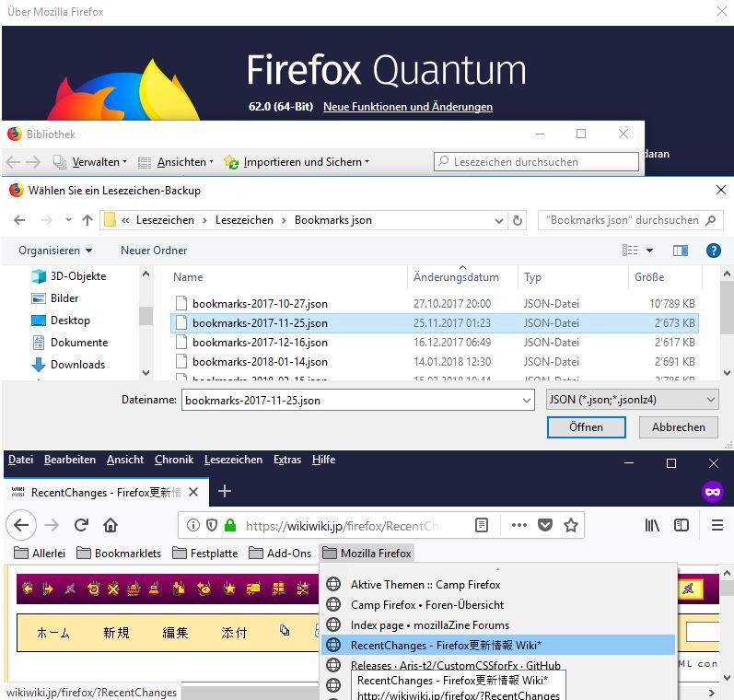
Task: Expand the Dateiname combo box arrow
Action: coord(526,401)
